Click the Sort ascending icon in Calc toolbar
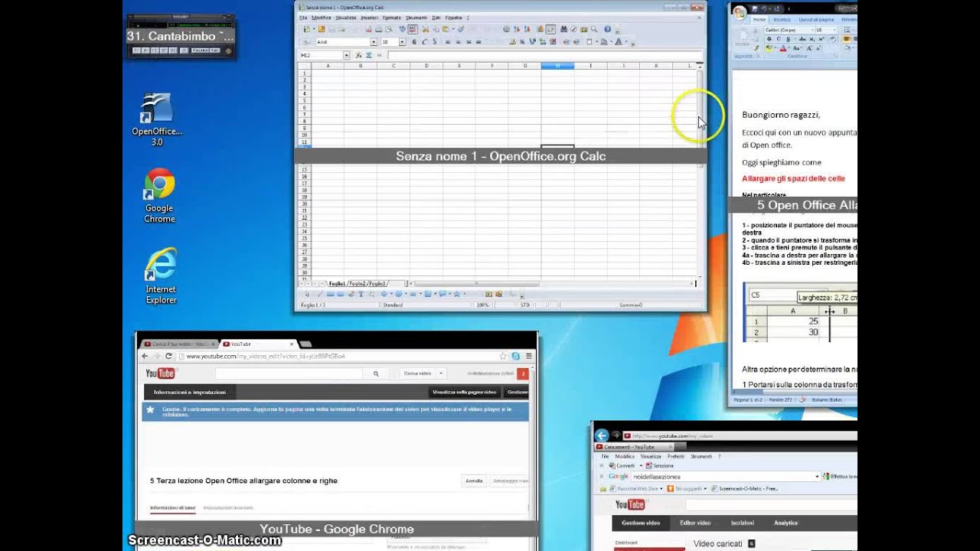 pyautogui.click(x=517, y=29)
